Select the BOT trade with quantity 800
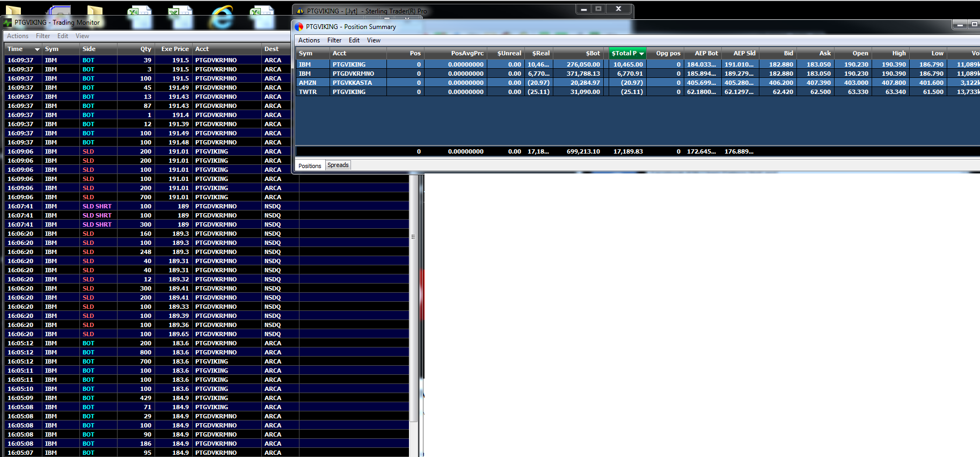 [x=207, y=352]
